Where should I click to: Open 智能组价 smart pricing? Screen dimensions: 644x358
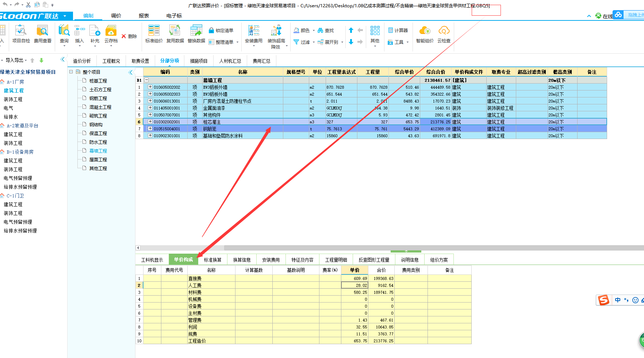coord(425,34)
